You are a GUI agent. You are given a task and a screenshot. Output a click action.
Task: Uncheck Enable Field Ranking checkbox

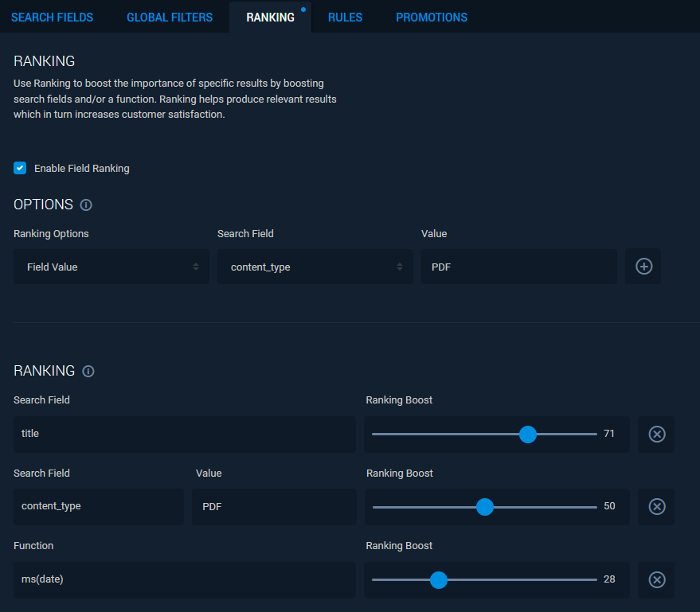click(x=20, y=168)
